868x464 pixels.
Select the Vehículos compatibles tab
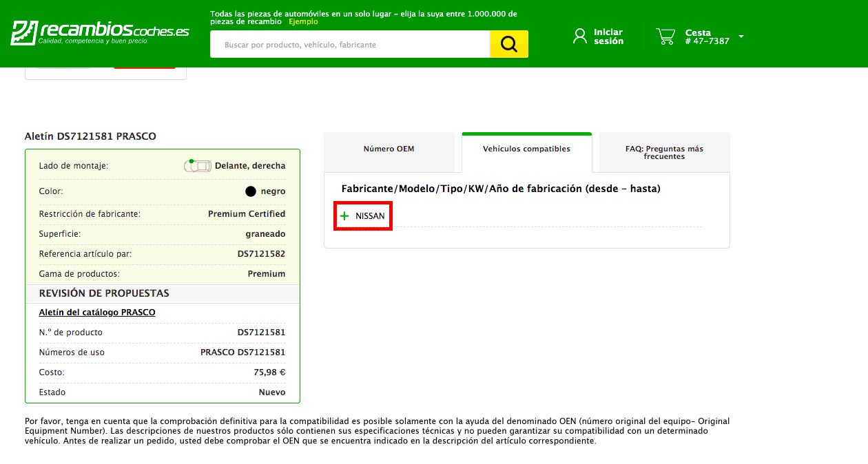[x=527, y=152]
